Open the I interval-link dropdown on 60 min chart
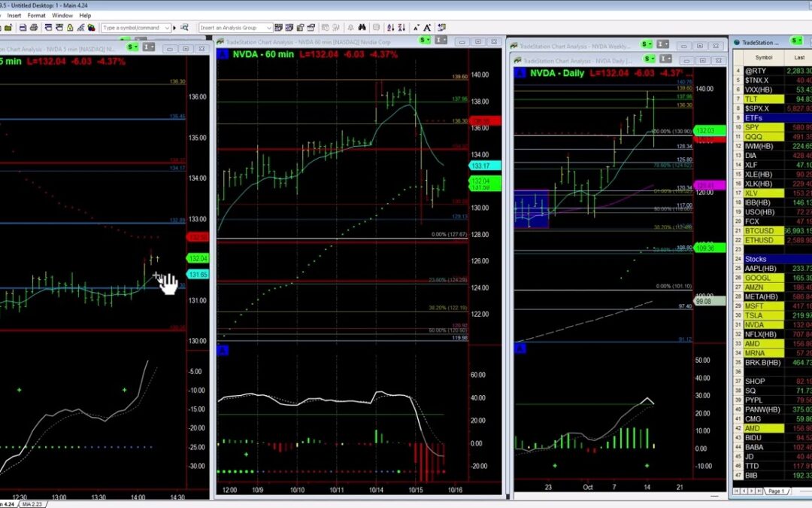 tap(441, 40)
